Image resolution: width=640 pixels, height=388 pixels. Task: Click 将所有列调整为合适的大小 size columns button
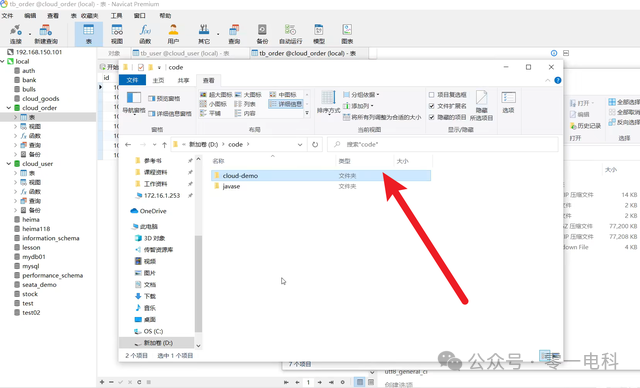(x=382, y=117)
